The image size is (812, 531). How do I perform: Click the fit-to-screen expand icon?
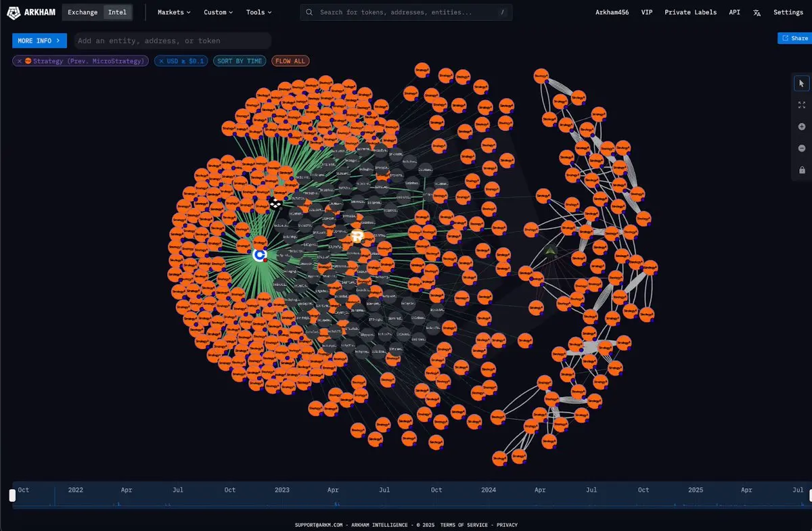[802, 105]
